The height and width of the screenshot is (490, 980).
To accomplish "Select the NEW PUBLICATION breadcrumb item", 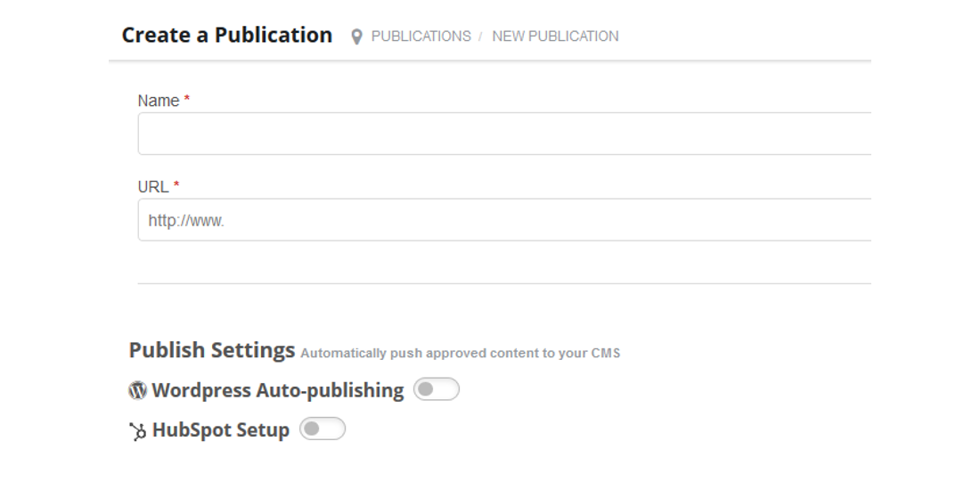I will (x=556, y=37).
